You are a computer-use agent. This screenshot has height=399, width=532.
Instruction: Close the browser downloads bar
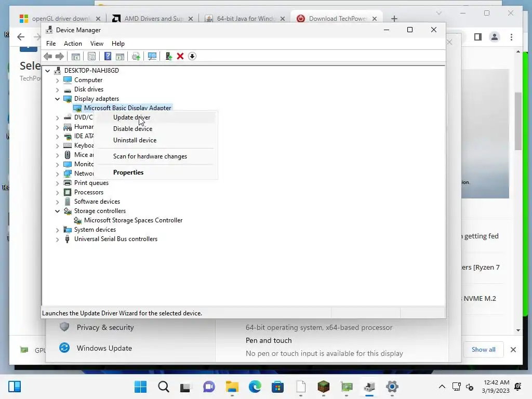pyautogui.click(x=513, y=350)
